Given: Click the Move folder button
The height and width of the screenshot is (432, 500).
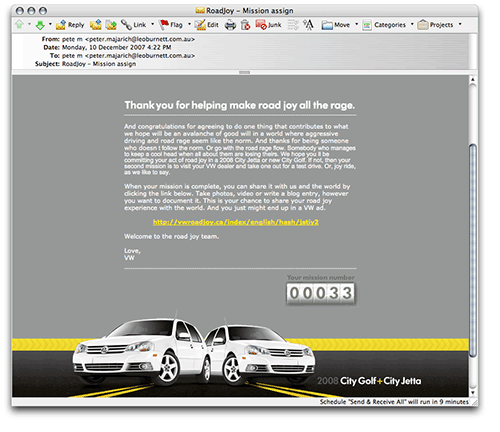Looking at the screenshot, I should [x=336, y=25].
